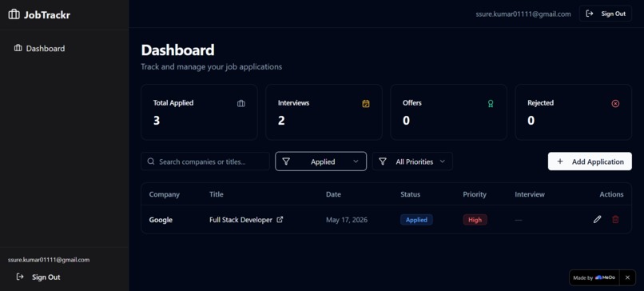The width and height of the screenshot is (644, 291).
Task: Click the Status column header
Action: (x=411, y=194)
